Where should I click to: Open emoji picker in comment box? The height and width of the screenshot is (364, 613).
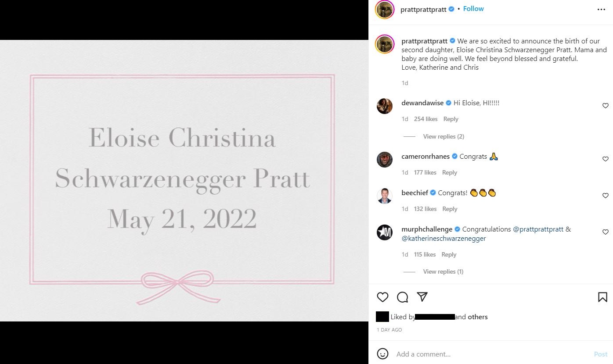pos(382,353)
